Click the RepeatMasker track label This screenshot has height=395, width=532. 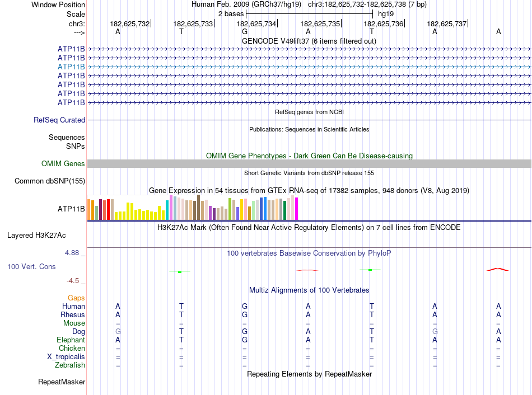click(62, 382)
